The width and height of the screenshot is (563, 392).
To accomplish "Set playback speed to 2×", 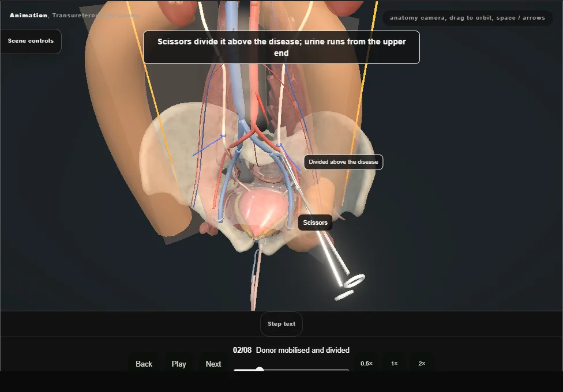I will 422,363.
